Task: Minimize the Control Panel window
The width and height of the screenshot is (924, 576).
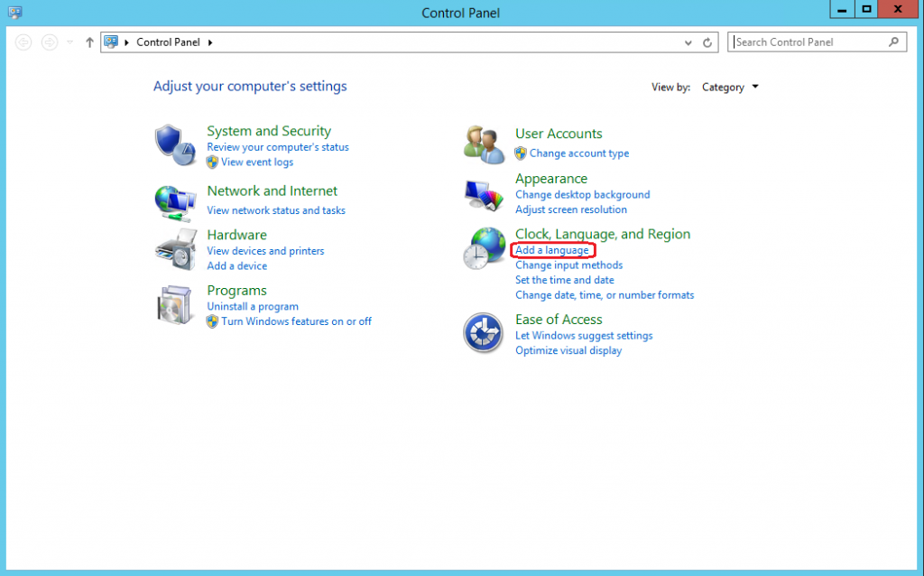Action: 842,9
